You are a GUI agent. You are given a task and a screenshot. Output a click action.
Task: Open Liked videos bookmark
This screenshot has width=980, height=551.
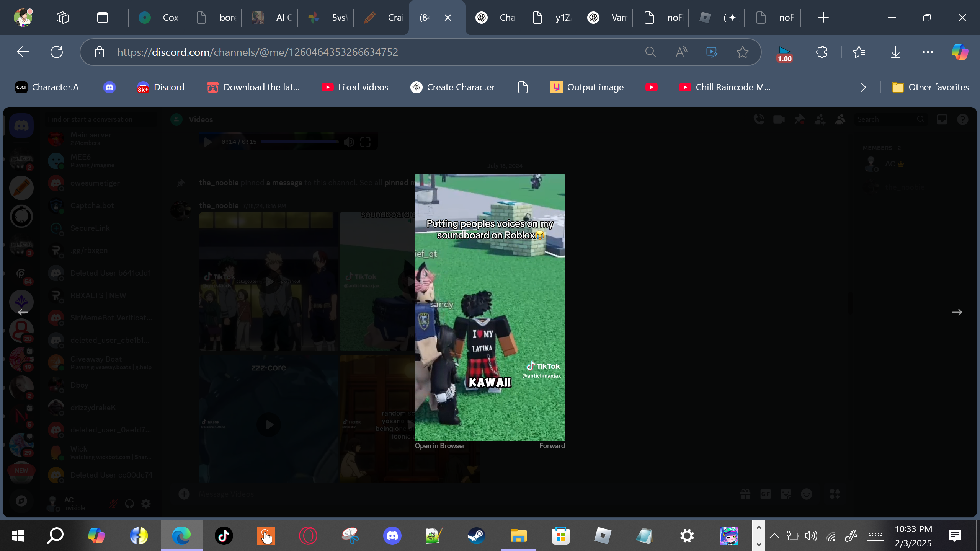coord(355,87)
